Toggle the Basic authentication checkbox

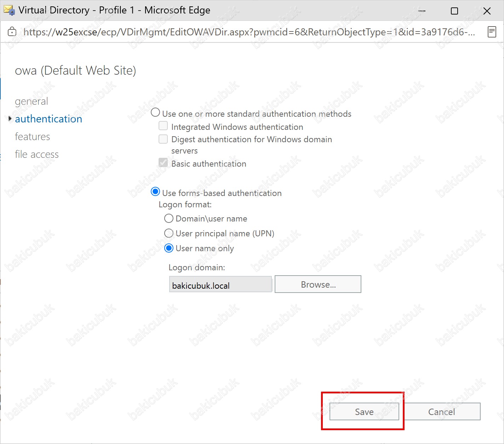click(163, 163)
